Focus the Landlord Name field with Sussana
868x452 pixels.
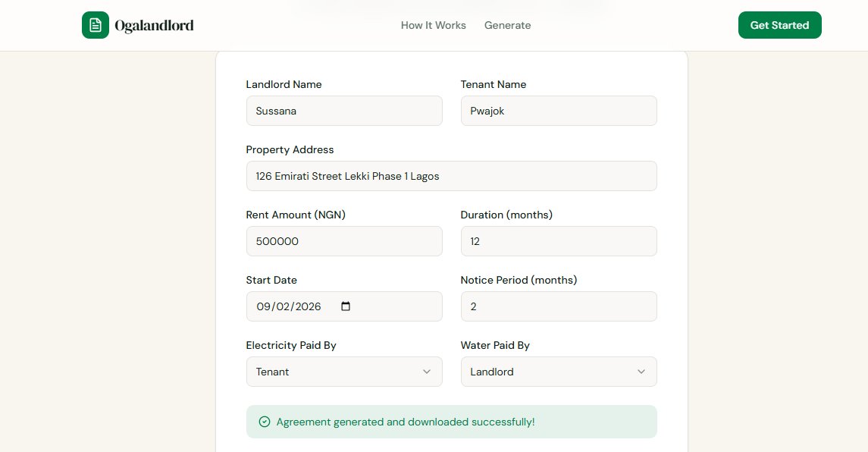click(x=344, y=111)
